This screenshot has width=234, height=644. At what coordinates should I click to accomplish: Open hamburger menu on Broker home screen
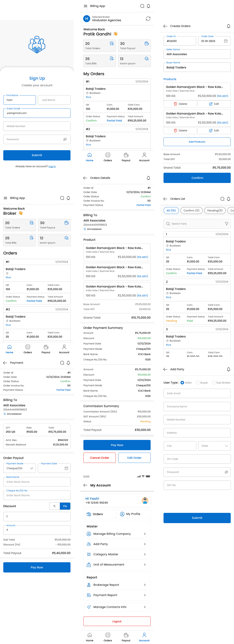click(5, 198)
